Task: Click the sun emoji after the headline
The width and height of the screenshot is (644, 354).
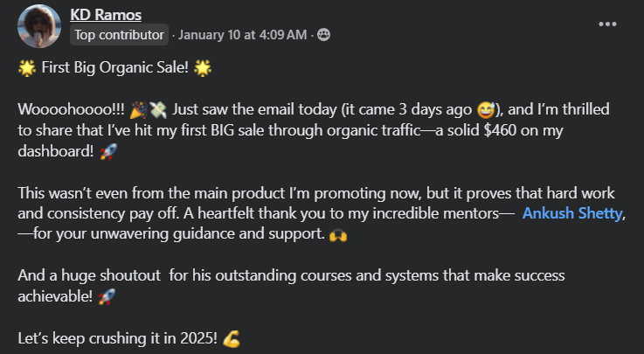Action: [204, 69]
